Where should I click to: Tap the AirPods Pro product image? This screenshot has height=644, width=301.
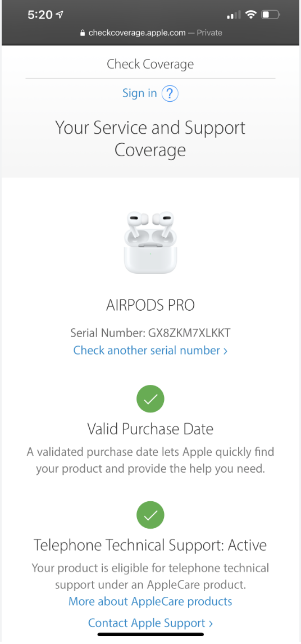pyautogui.click(x=150, y=242)
